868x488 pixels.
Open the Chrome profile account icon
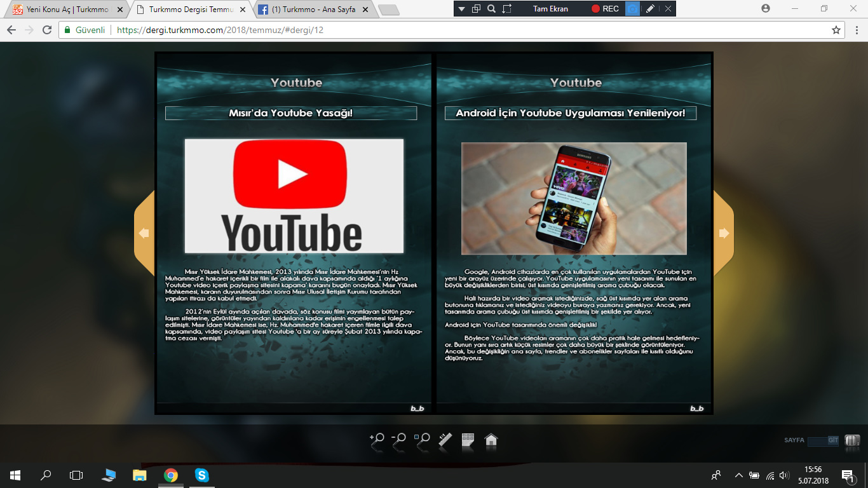(x=766, y=8)
